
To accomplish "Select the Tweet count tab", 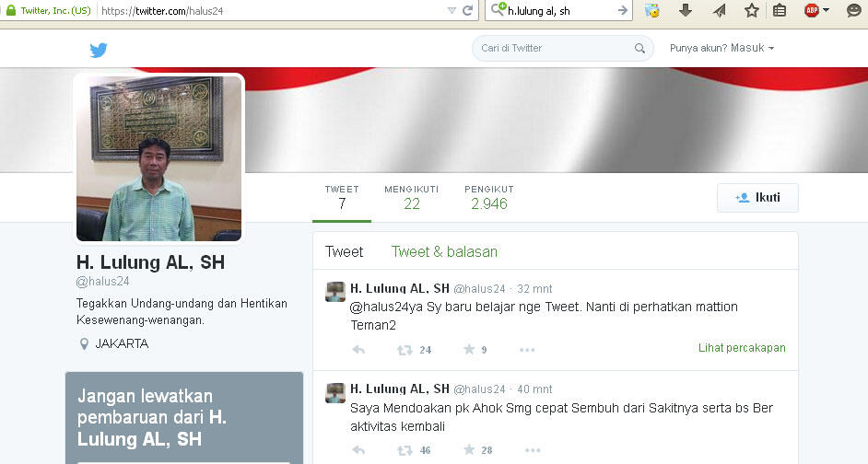I will 342,198.
